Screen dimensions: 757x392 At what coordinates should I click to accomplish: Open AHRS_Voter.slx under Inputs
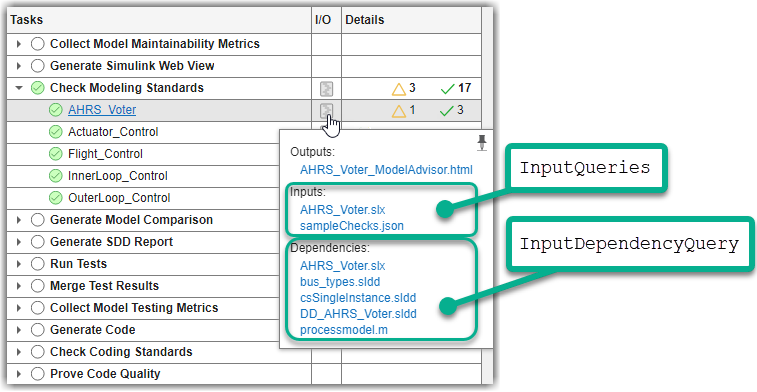coord(342,210)
